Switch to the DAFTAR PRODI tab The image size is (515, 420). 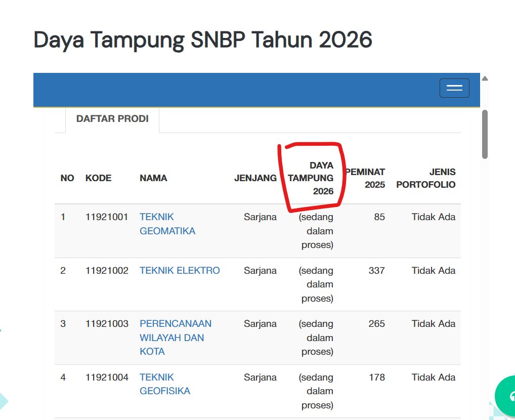pyautogui.click(x=112, y=118)
